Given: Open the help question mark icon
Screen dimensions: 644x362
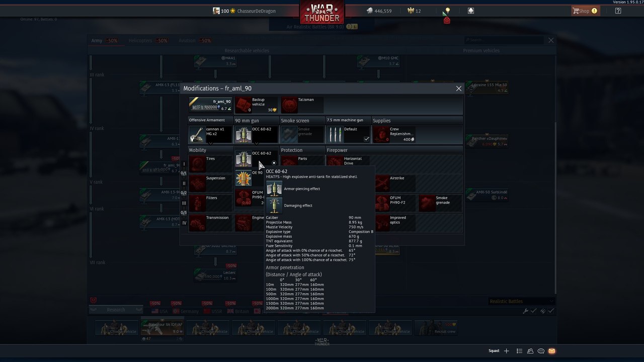Looking at the screenshot, I should pos(618,11).
